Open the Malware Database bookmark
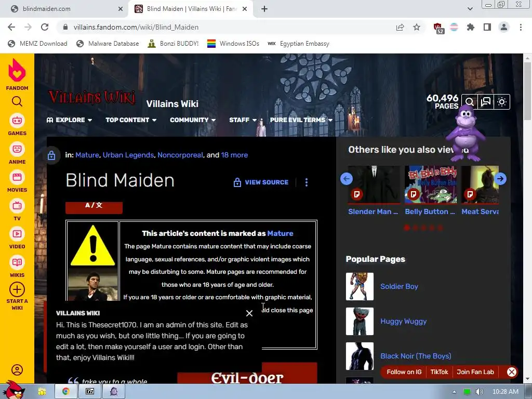The image size is (532, 399). click(x=108, y=44)
